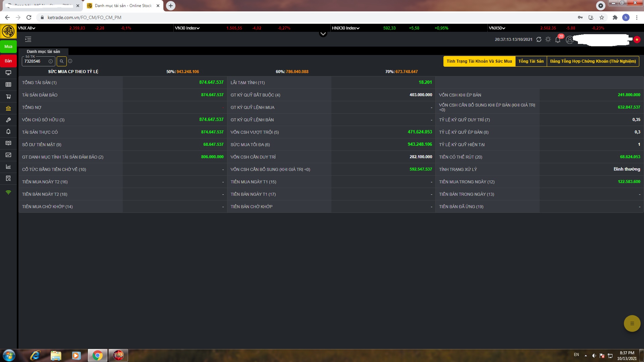Open the bell alerts sidebar icon
The width and height of the screenshot is (644, 362).
click(x=8, y=131)
